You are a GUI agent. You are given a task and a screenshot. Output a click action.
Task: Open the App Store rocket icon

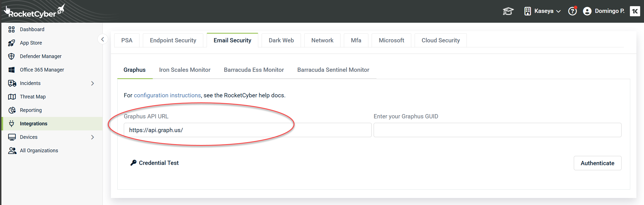[12, 43]
